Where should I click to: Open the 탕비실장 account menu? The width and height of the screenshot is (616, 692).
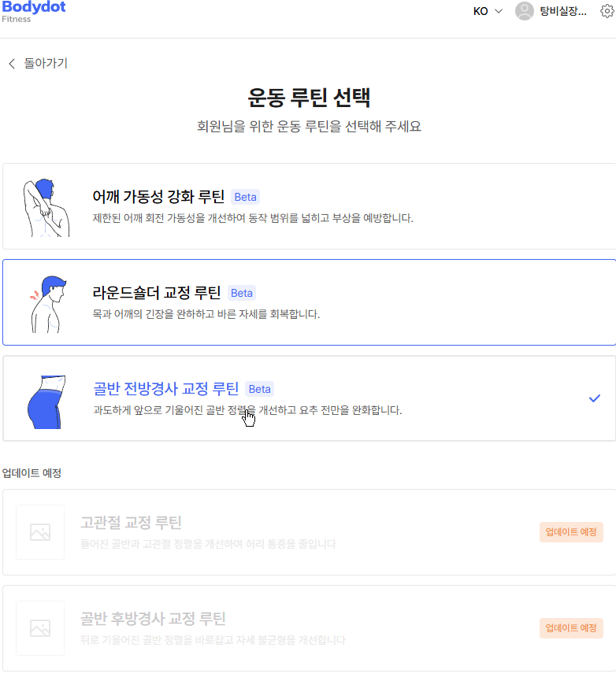pos(551,11)
